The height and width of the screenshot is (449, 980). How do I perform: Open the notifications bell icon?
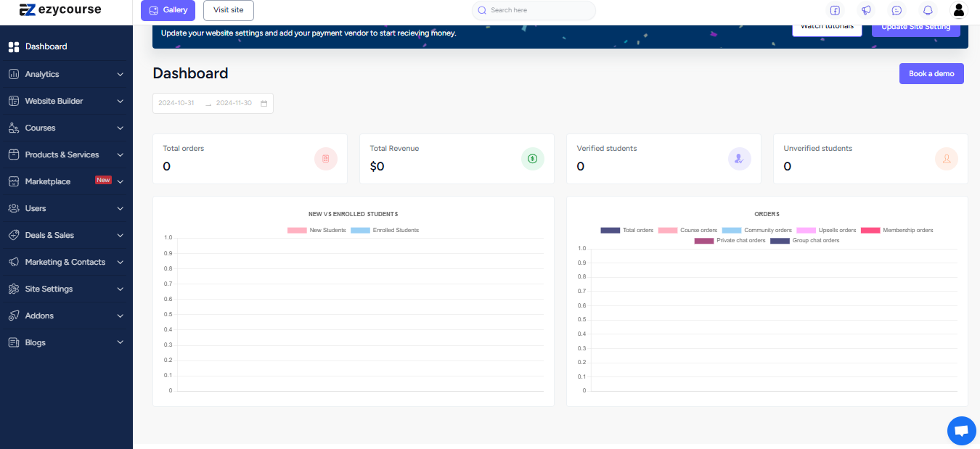[x=928, y=10]
